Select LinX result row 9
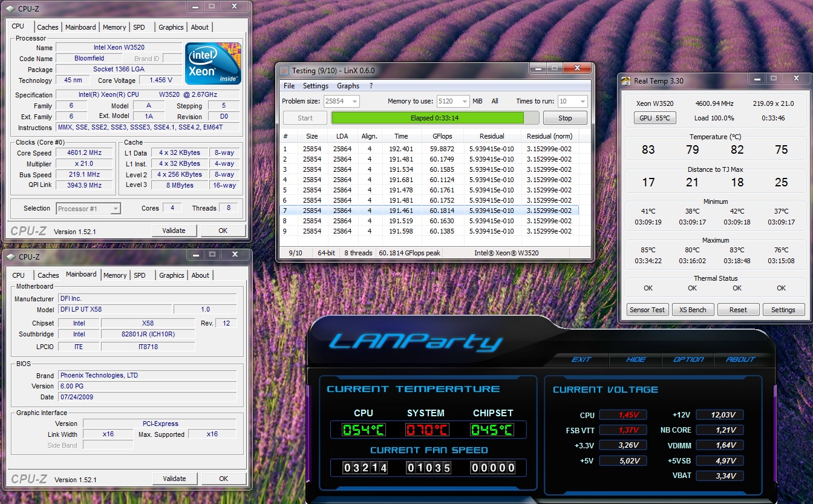Viewport: 813px width, 504px height. (429, 231)
